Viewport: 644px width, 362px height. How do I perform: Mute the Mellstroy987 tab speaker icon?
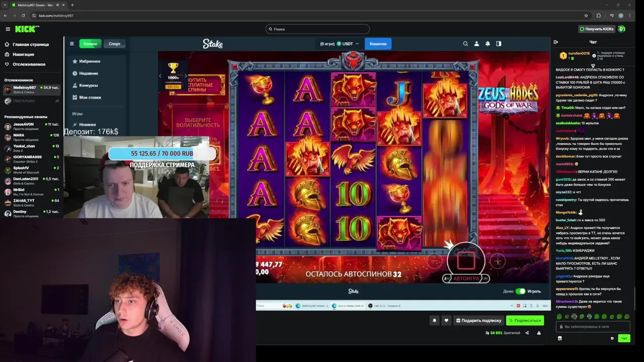[x=57, y=5]
